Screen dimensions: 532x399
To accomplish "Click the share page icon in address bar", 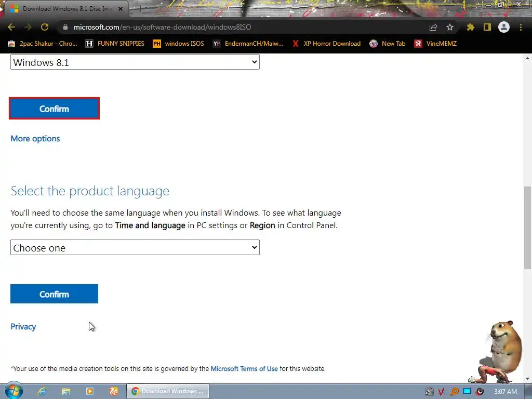I will 433,28.
